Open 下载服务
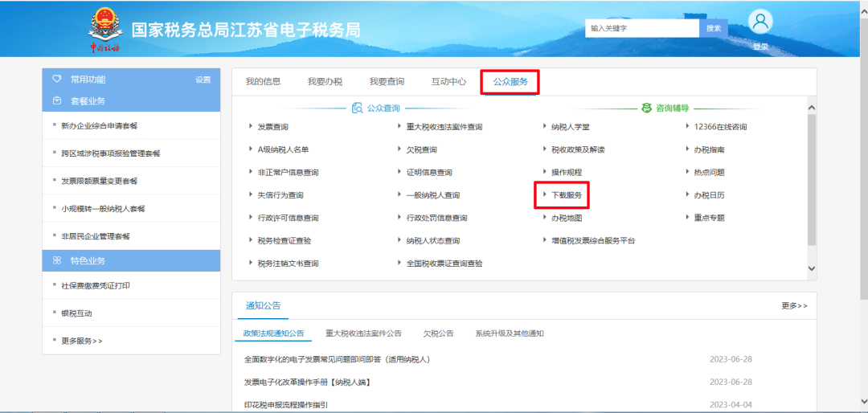The height and width of the screenshot is (413, 868). 567,195
